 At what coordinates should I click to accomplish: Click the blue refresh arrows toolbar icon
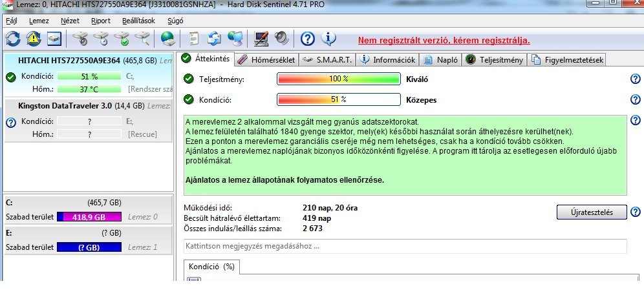12,39
